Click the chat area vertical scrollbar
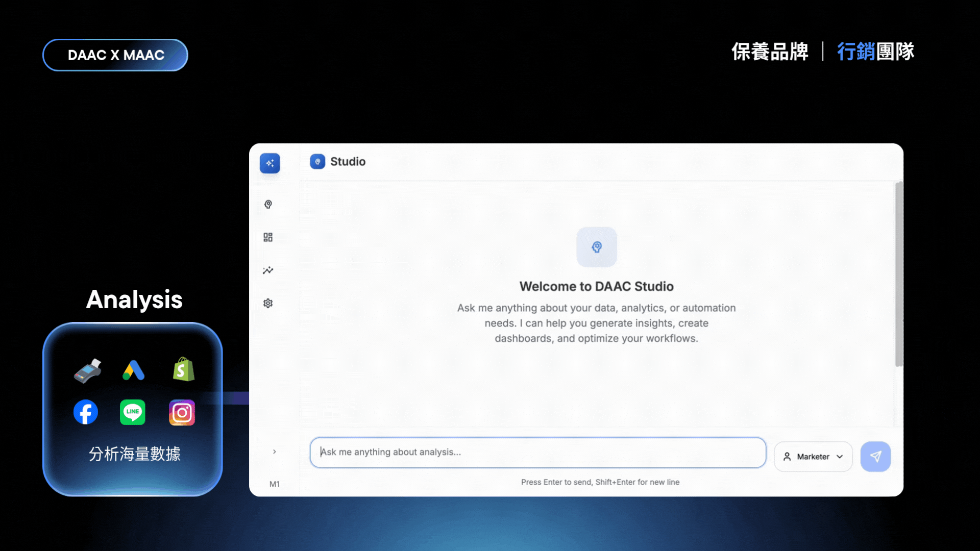The image size is (980, 551). [898, 274]
